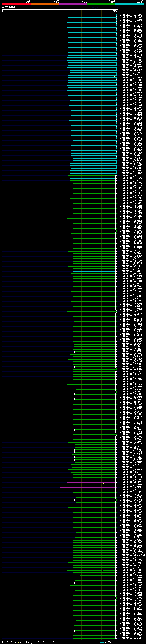Viewport: 146px width, 644px height.
Task: Open the UniRef100_B6A4S2 hit label
Action: [x=131, y=487]
